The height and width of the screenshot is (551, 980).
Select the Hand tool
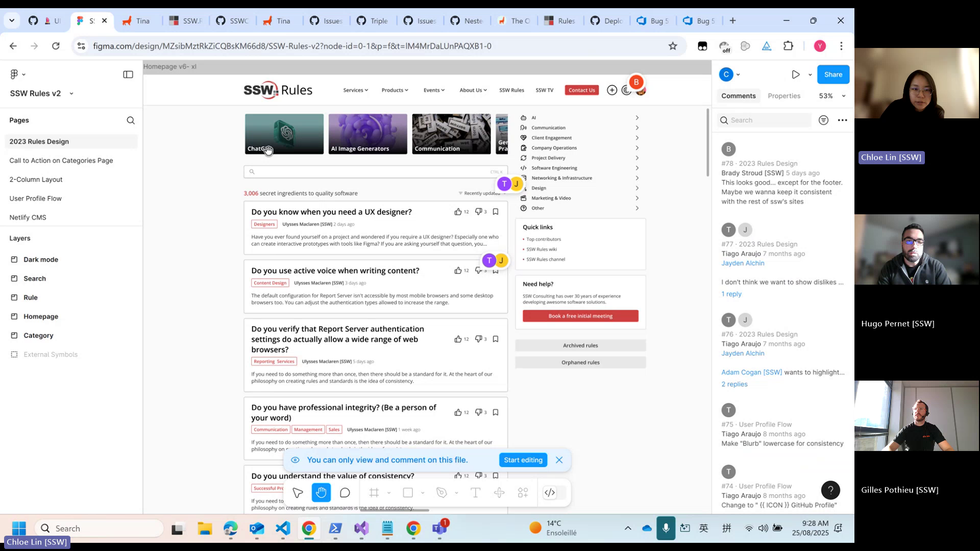tap(321, 493)
